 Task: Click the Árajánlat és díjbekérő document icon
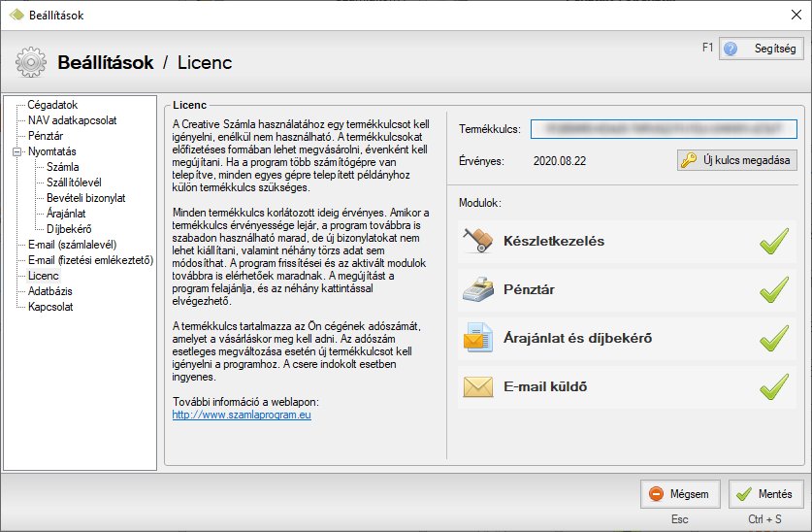click(477, 338)
